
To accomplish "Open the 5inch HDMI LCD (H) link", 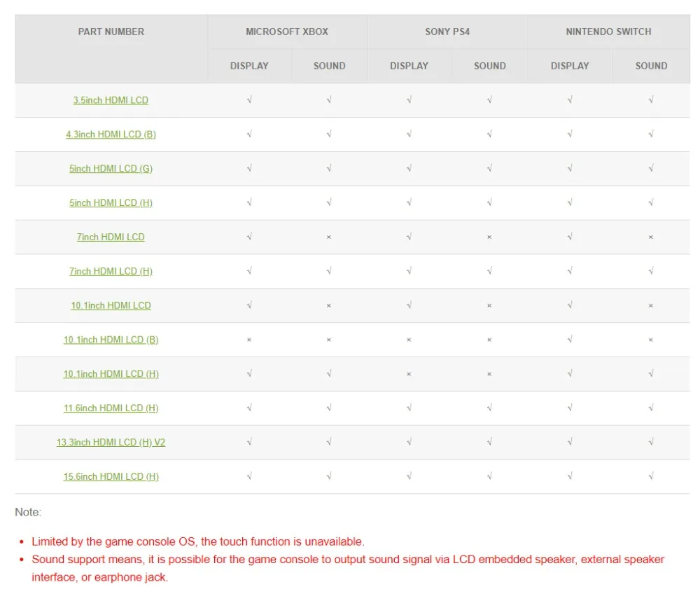I will point(111,202).
